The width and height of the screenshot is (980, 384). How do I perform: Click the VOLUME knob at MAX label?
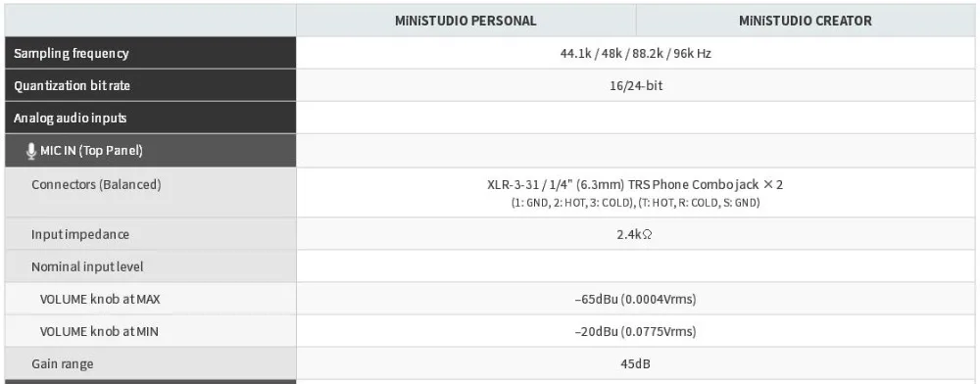pyautogui.click(x=100, y=299)
